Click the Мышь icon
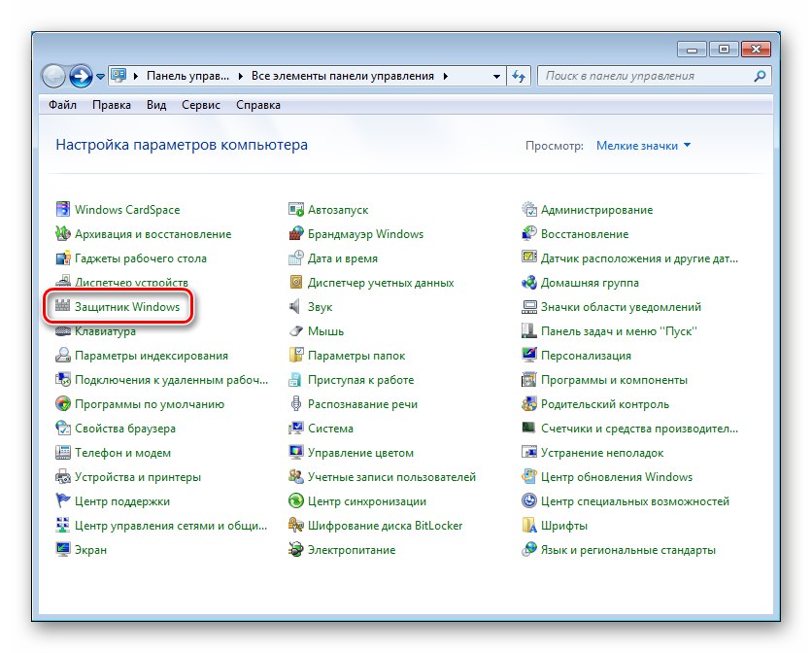 pyautogui.click(x=295, y=330)
